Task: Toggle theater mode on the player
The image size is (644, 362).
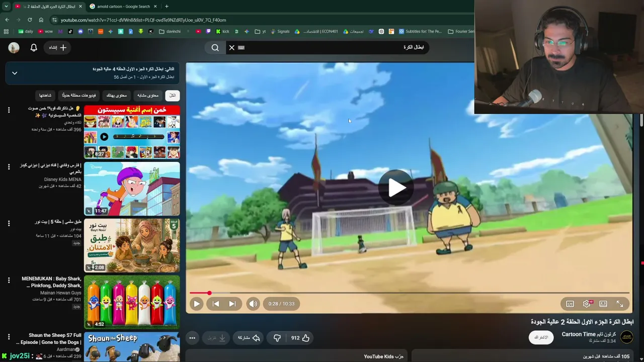Action: (x=603, y=304)
